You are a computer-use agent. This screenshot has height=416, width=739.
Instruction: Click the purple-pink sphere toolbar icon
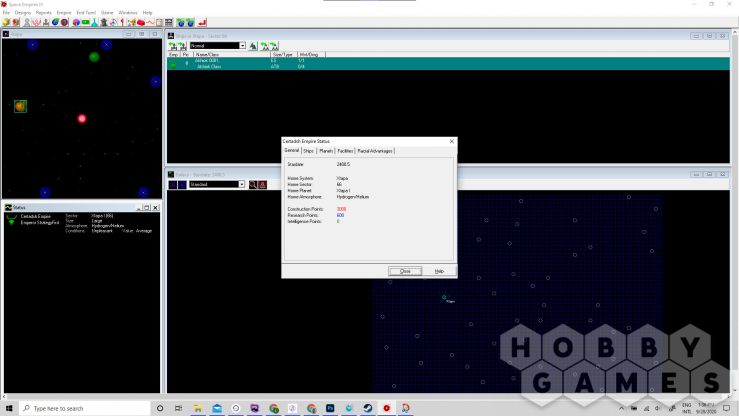click(76, 22)
